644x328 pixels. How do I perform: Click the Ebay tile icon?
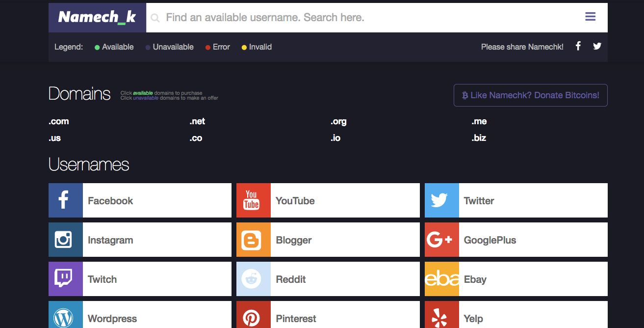tap(442, 279)
